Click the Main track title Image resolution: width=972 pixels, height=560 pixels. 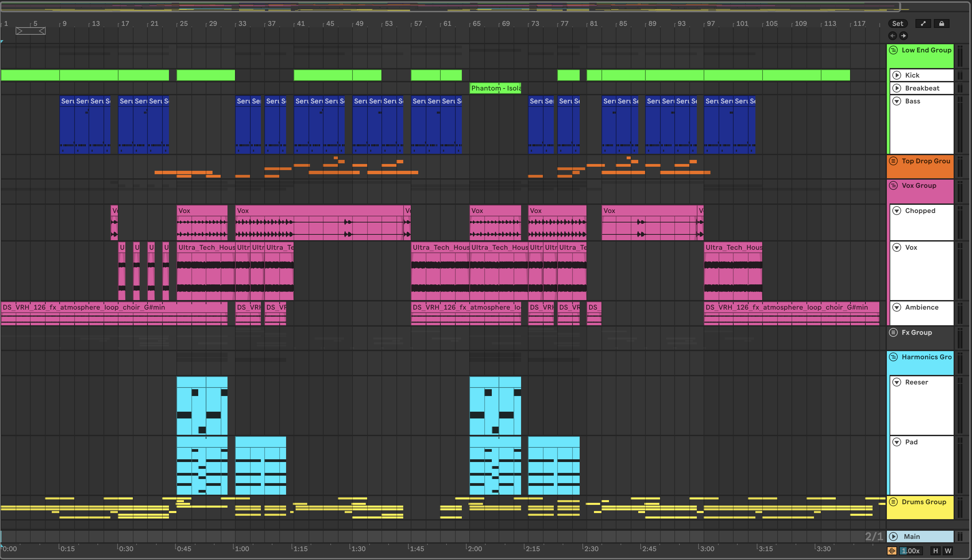(912, 536)
